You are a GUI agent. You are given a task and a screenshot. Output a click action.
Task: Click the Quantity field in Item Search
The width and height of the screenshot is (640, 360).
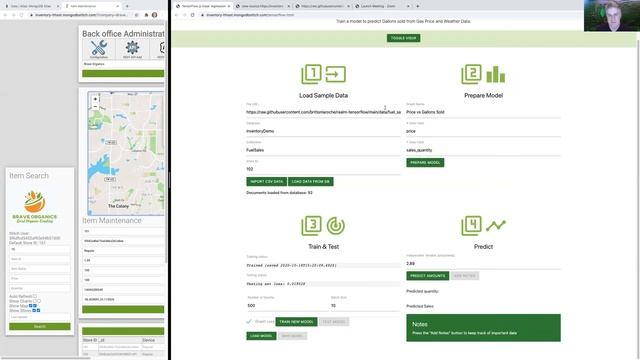click(40, 288)
